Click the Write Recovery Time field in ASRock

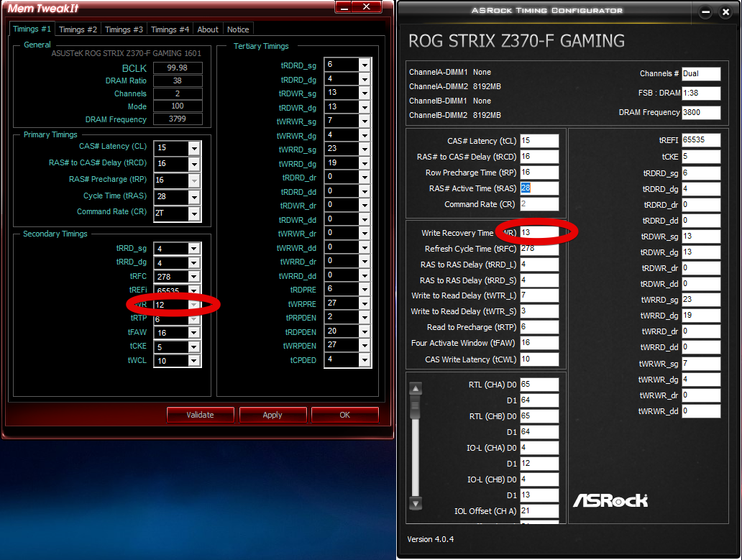click(539, 233)
